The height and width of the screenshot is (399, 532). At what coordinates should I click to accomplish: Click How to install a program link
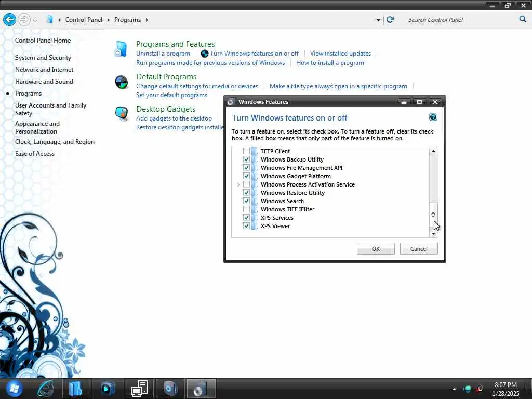click(330, 63)
